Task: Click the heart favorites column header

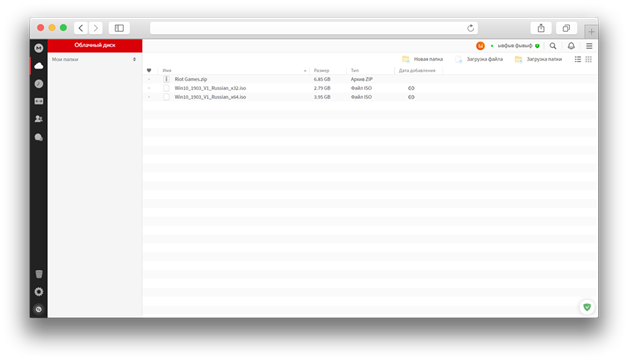Action: pos(149,70)
